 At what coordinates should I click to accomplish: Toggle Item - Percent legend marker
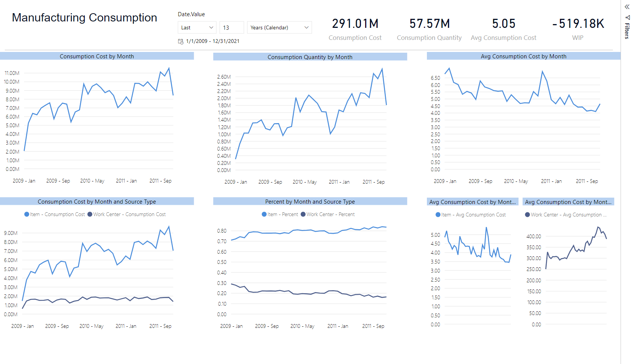tap(264, 214)
